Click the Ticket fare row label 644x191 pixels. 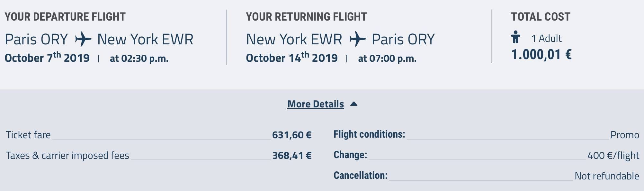[28, 135]
